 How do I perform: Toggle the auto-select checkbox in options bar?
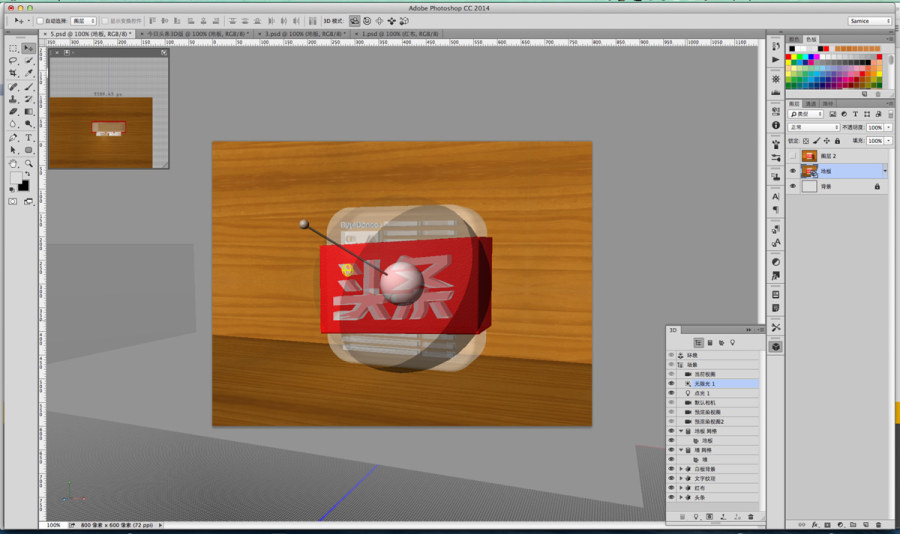(x=40, y=21)
